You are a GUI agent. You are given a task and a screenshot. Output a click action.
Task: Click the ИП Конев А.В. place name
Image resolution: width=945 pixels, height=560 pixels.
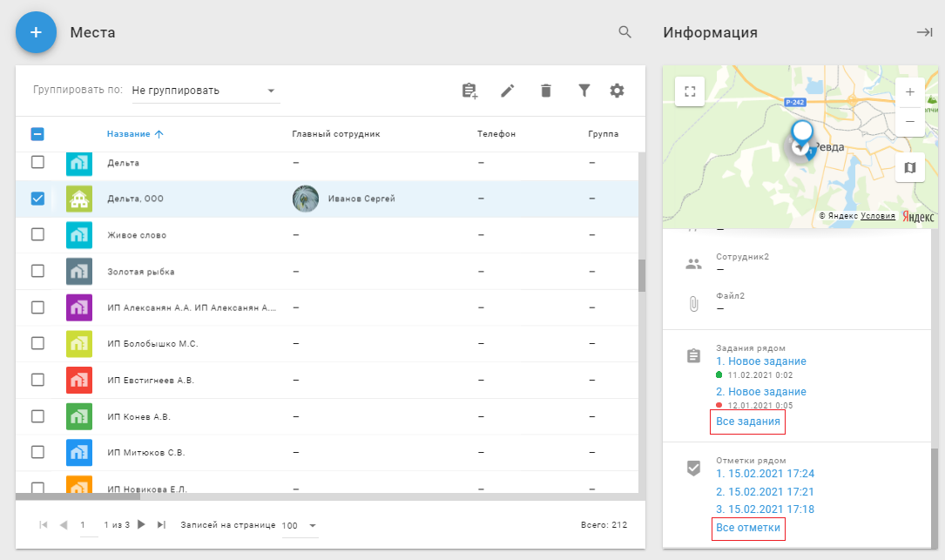138,416
